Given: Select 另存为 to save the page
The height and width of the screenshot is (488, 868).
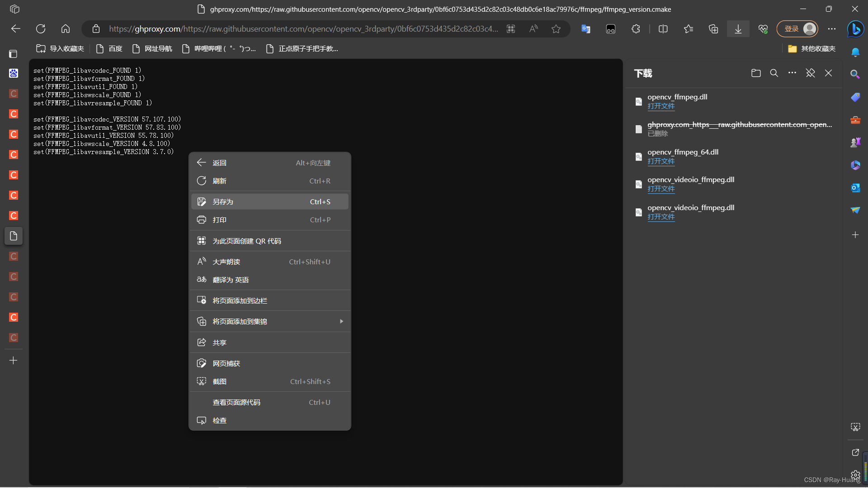Looking at the screenshot, I should [x=269, y=202].
